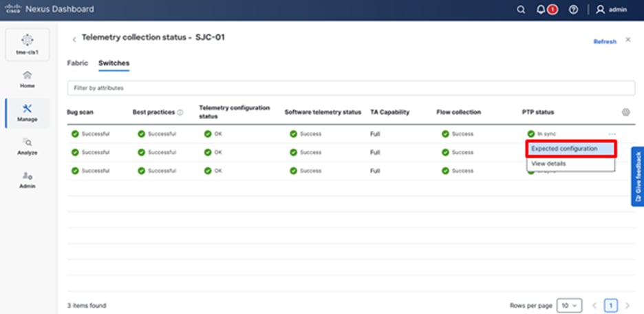This screenshot has width=644, height=314.
Task: Select the Switches tab
Action: coord(114,63)
